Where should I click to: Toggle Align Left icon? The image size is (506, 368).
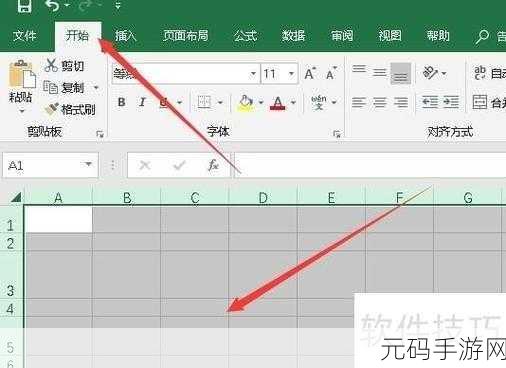(359, 102)
